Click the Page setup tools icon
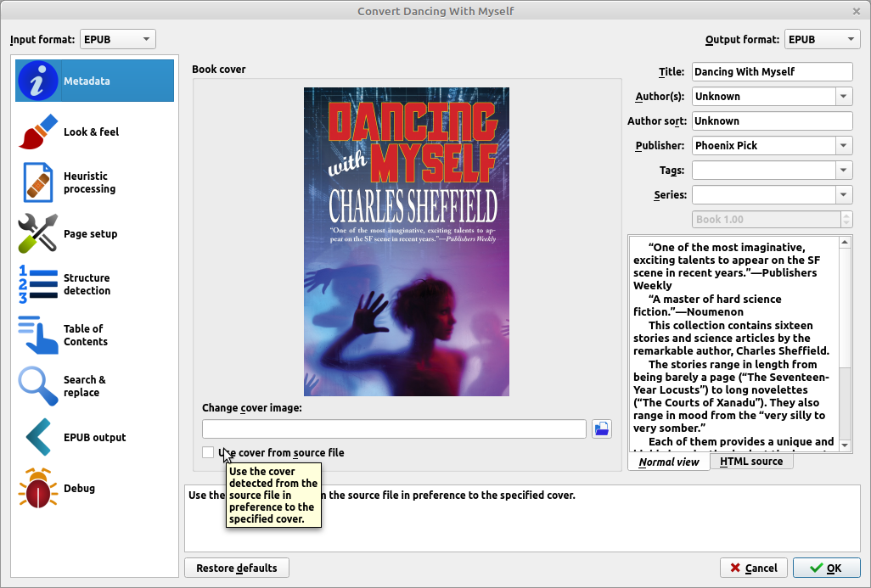This screenshot has height=588, width=871. 37,233
